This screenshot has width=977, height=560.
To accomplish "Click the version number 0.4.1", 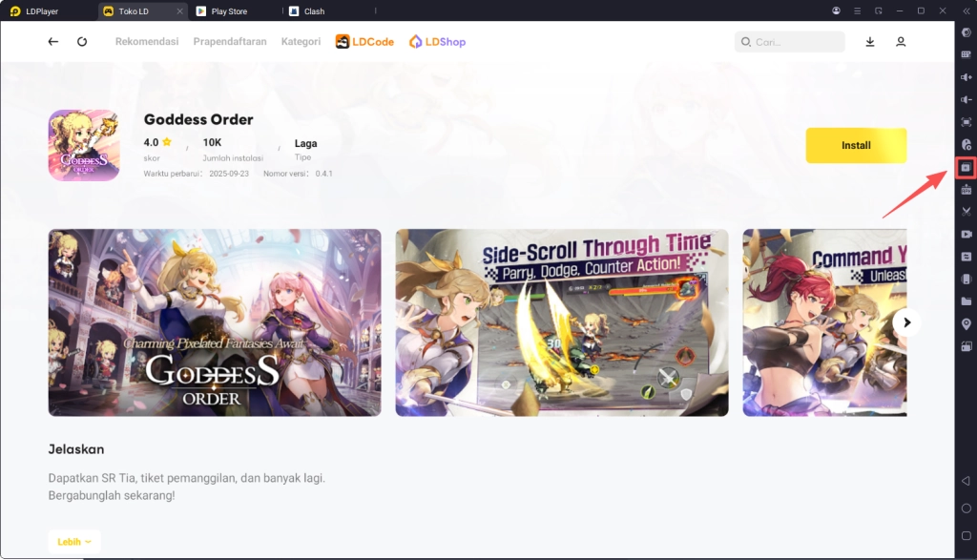I will click(x=324, y=174).
